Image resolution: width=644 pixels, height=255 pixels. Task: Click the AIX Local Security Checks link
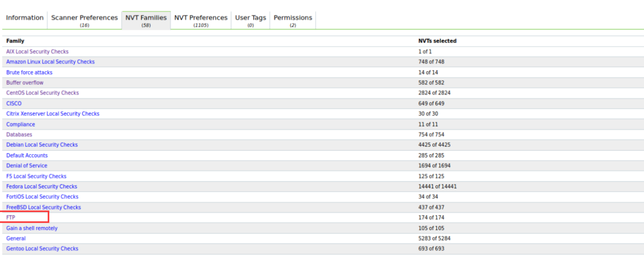(37, 52)
